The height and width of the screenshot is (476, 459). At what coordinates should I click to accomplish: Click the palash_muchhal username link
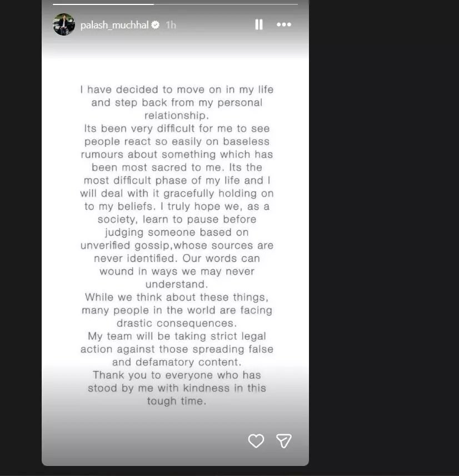(x=114, y=25)
